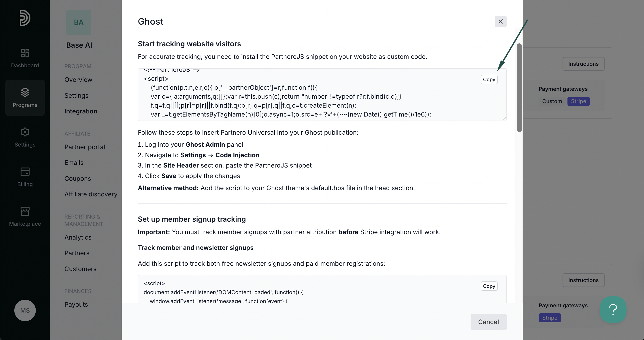
Task: Click inside the PartneroJS code textarea
Action: [x=322, y=94]
